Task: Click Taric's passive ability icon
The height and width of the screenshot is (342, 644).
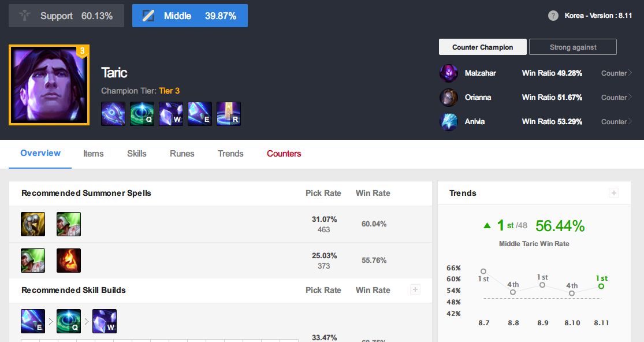Action: pos(113,114)
